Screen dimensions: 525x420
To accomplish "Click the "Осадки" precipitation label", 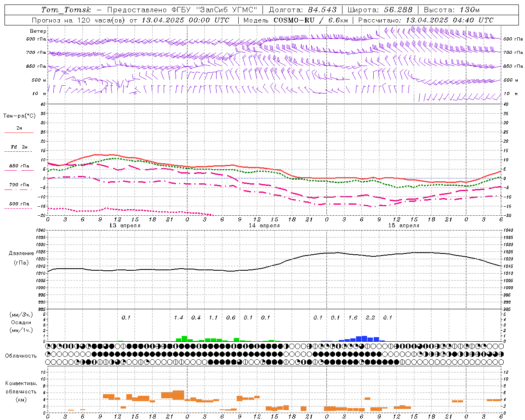I will [x=21, y=322].
